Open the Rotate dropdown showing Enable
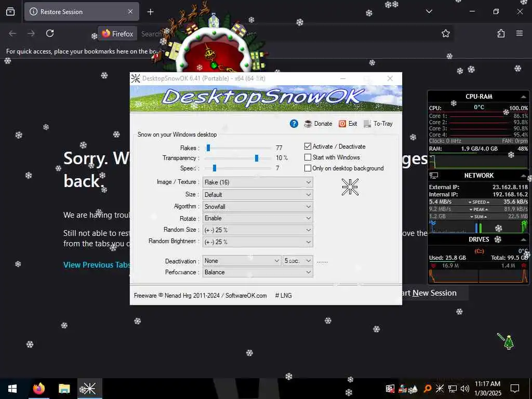 [x=258, y=218]
